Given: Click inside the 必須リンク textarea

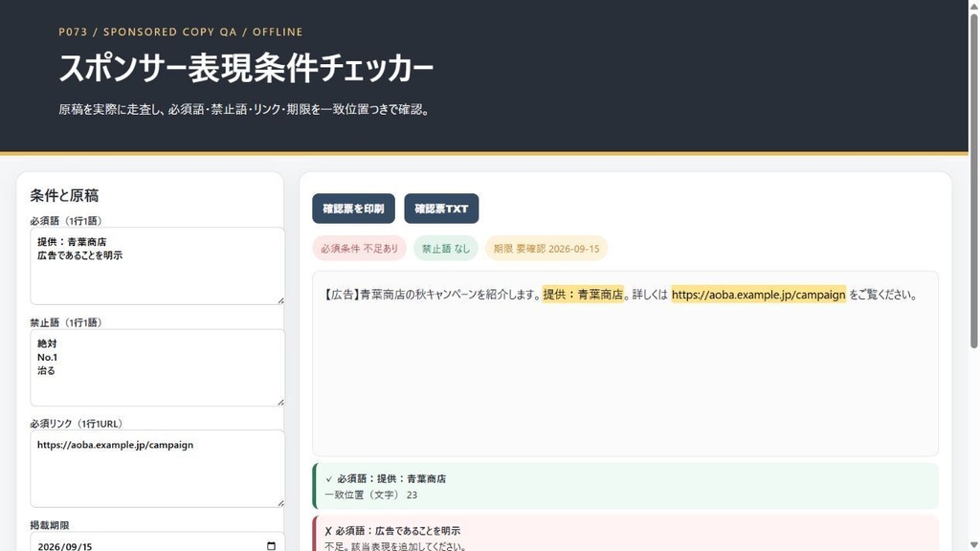Looking at the screenshot, I should point(158,469).
